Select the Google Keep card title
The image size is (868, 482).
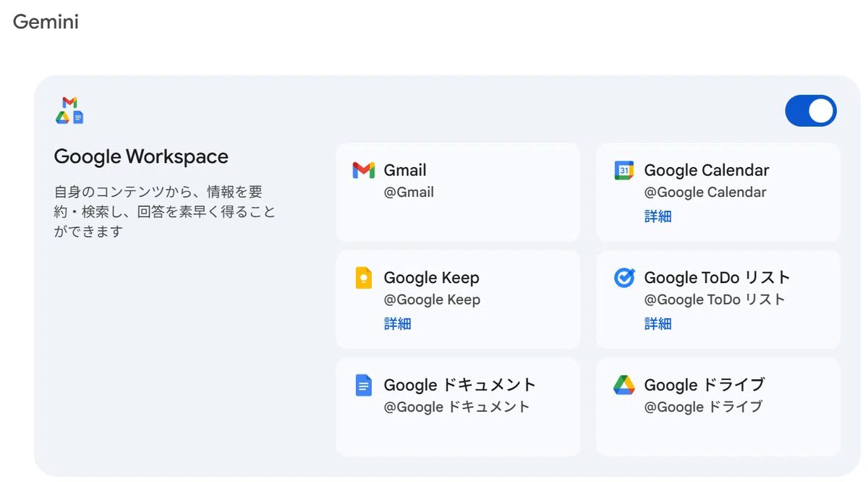point(431,277)
